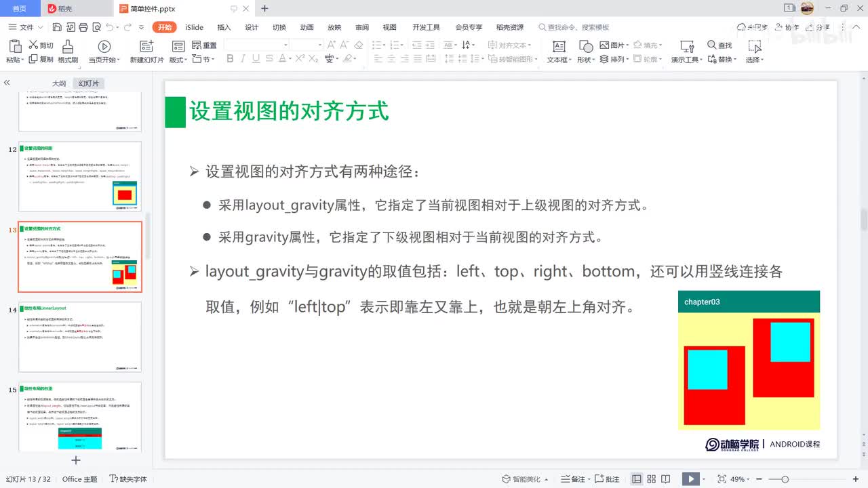Click the Picture (图片) insert icon
868x488 pixels.
pyautogui.click(x=605, y=45)
